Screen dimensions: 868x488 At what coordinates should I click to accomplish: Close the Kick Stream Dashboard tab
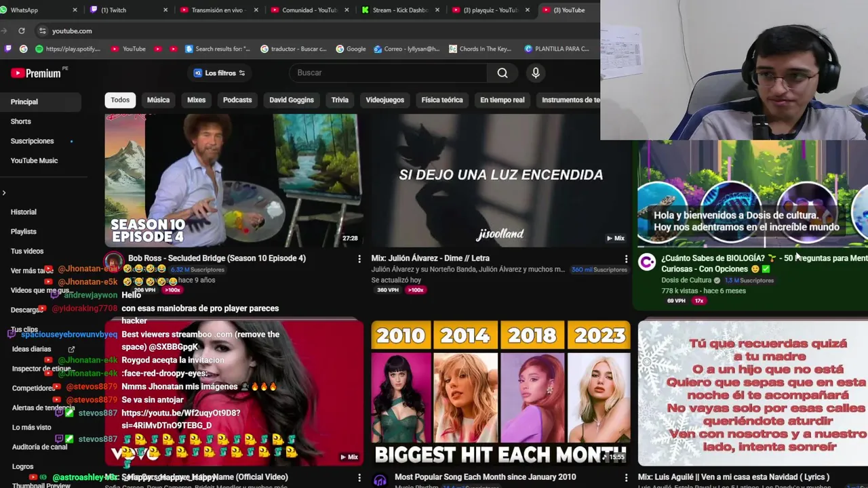[x=437, y=10]
